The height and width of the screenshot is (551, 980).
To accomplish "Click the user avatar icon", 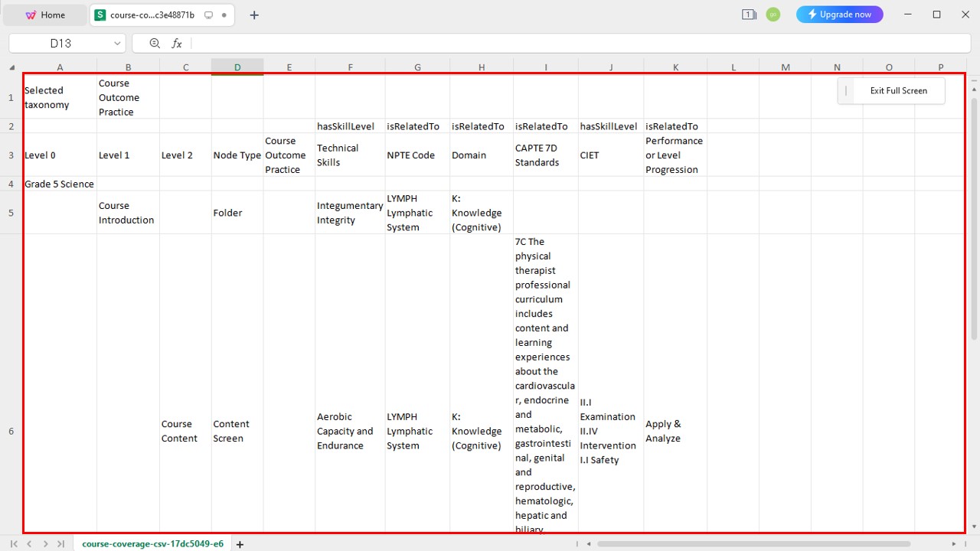I will (773, 15).
